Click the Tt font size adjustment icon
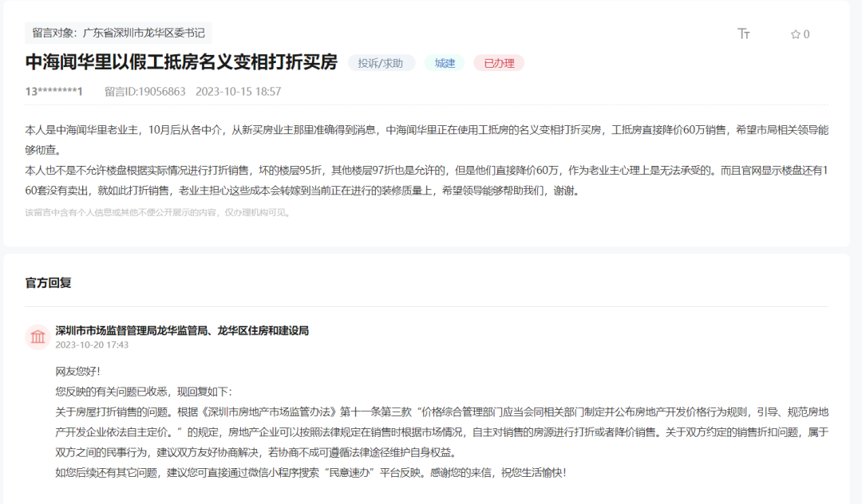Viewport: 862px width, 504px height. 744,33
